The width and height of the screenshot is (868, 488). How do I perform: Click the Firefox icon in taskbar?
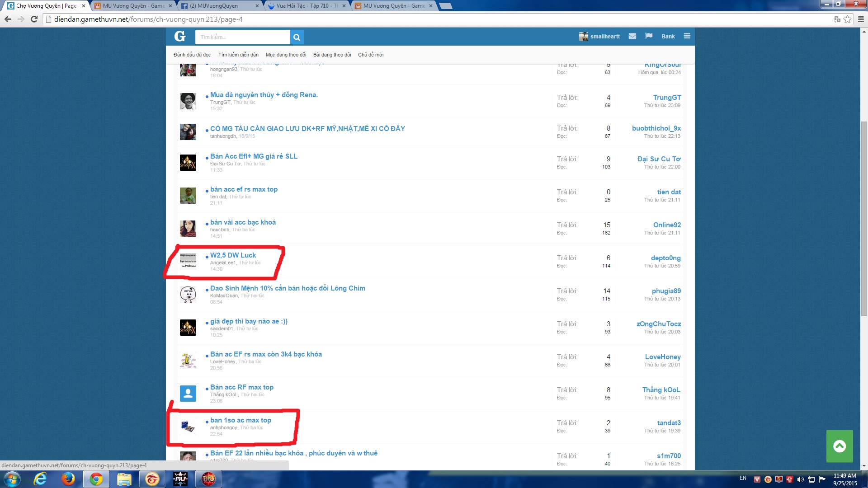point(68,479)
